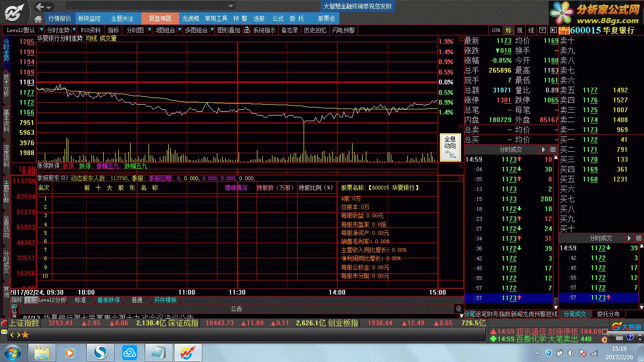The width and height of the screenshot is (644, 362).
Task: Select the 主题关注 tab
Action: pyautogui.click(x=122, y=18)
